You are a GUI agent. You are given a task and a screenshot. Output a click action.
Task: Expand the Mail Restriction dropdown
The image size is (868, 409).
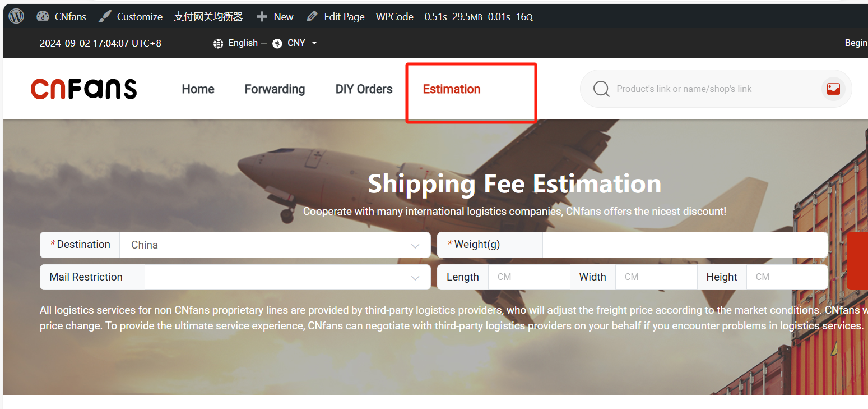pos(287,277)
